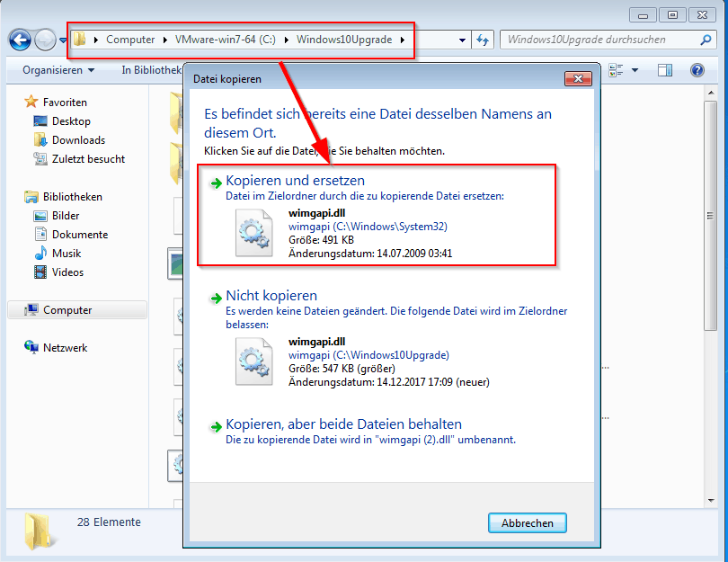Click the green arrow beside Nicht kopieren
This screenshot has height=562, width=728.
point(216,299)
